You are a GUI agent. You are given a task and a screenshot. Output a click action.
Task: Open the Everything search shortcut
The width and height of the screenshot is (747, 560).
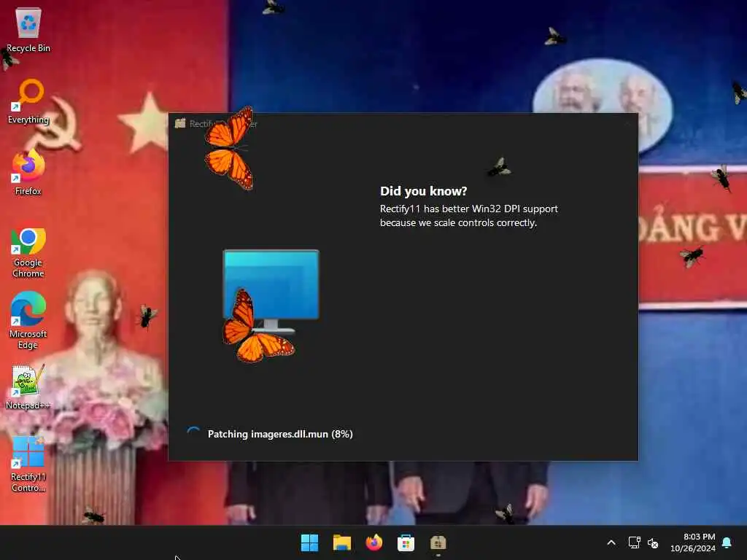(28, 102)
